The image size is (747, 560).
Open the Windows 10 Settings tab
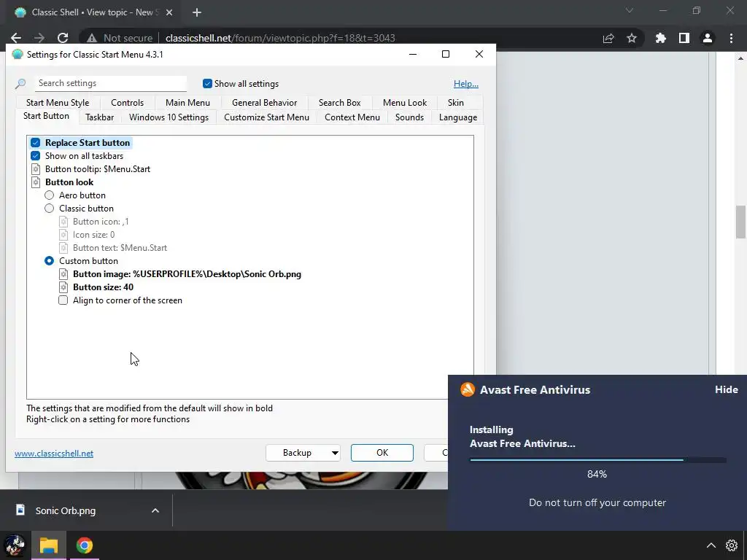pyautogui.click(x=169, y=117)
